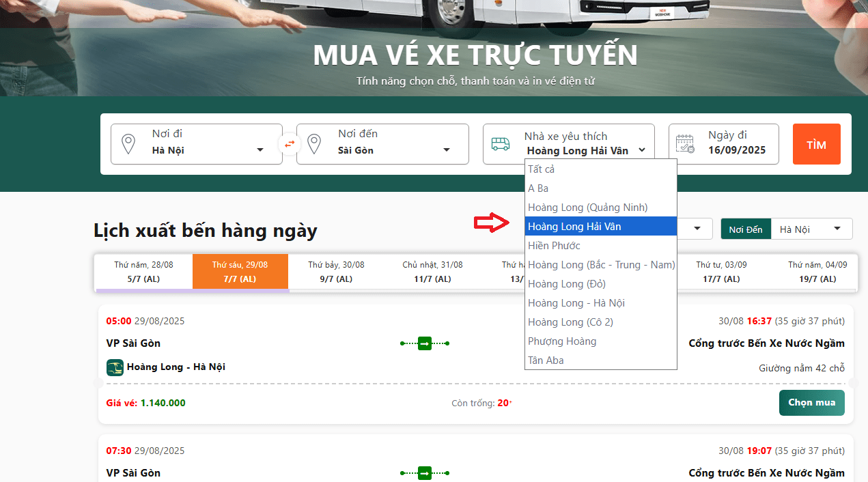868x482 pixels.
Task: Select Tất cả in the bus operator list
Action: tap(541, 169)
